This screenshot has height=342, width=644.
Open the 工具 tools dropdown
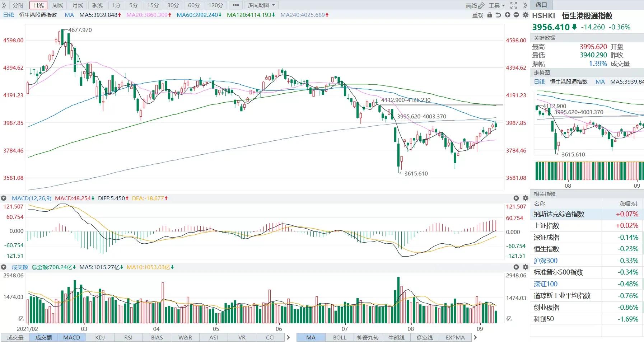(496, 5)
